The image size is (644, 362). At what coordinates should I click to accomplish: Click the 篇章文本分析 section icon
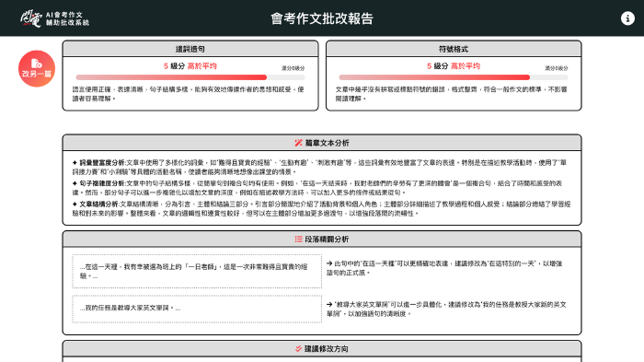tap(299, 143)
